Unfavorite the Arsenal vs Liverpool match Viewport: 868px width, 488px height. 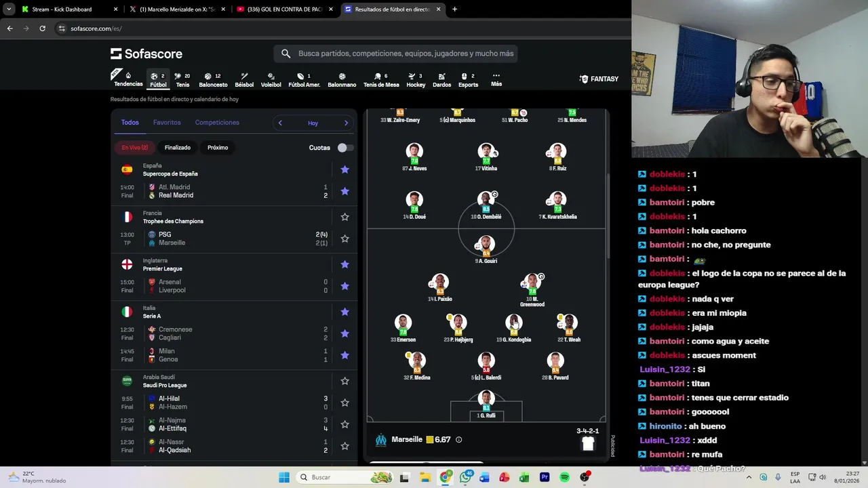(344, 286)
